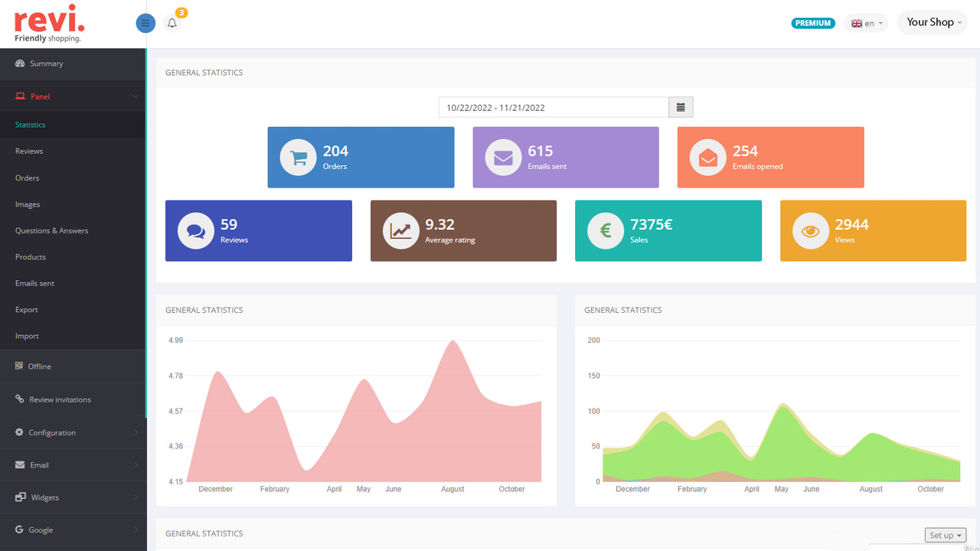Open the language selector showing en

click(x=866, y=23)
